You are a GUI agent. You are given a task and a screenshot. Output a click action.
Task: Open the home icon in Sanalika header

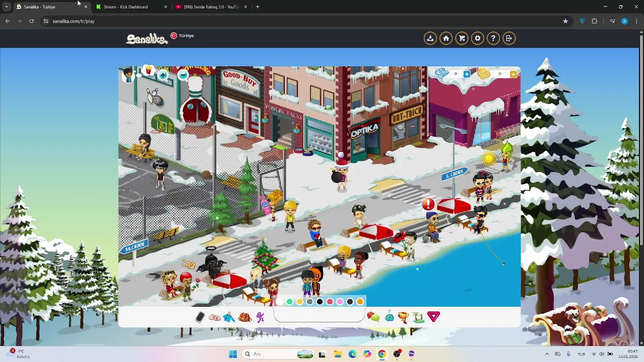446,38
